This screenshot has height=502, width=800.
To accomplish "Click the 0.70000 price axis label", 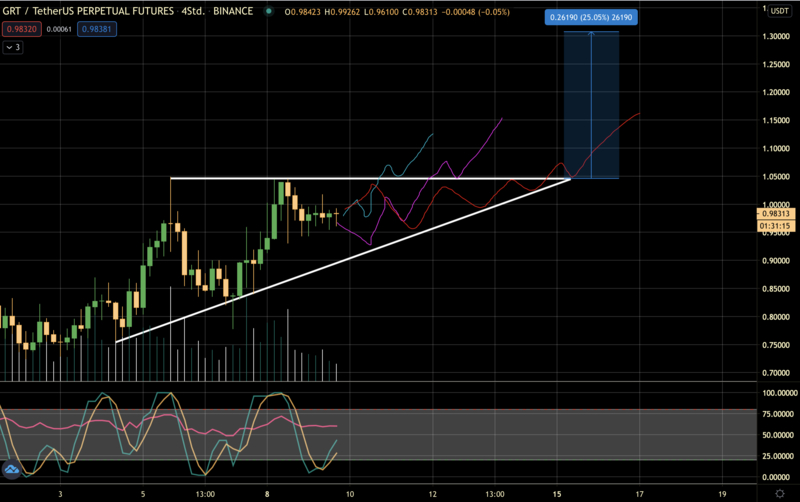I will (x=776, y=373).
